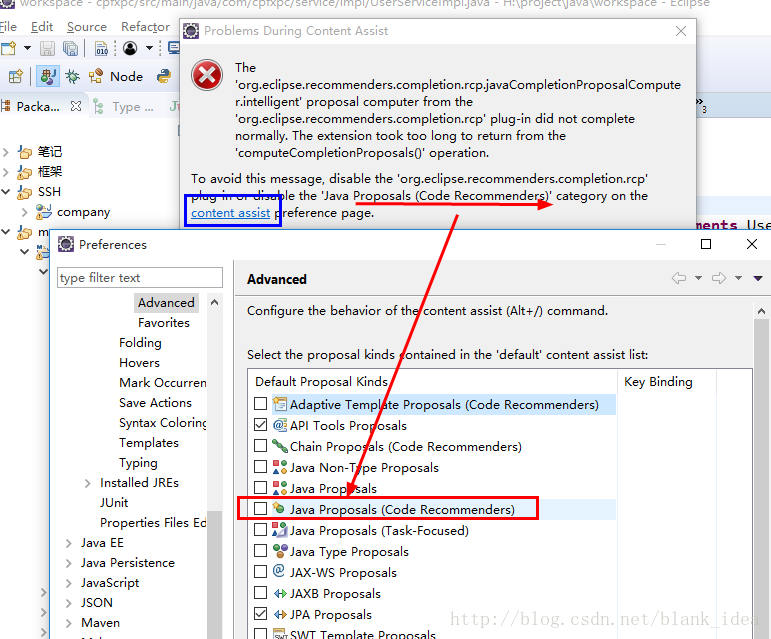Enable JAX-WS Proposals checkbox
771x639 pixels.
261,572
